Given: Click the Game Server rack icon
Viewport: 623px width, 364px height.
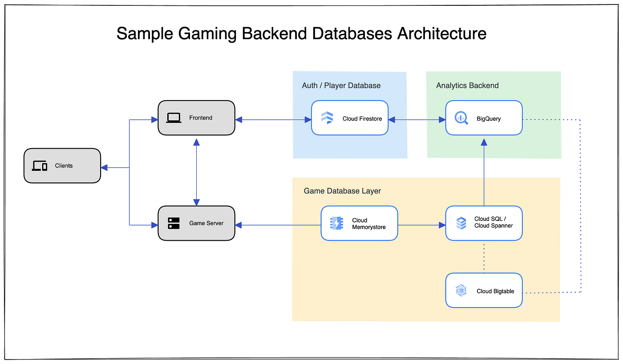Looking at the screenshot, I should [174, 223].
